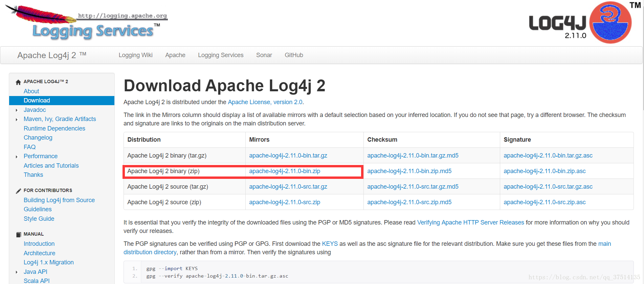Screen dimensions: 644x284
Task: Select the Download sidebar item
Action: click(62, 100)
